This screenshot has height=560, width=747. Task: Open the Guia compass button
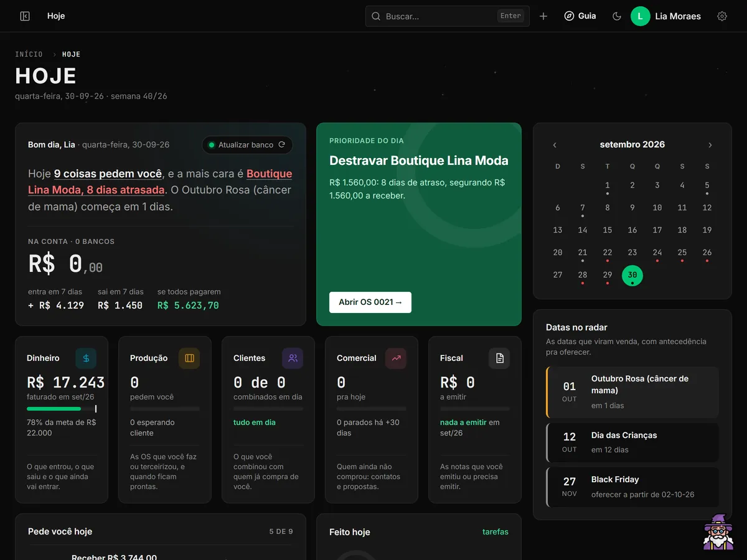(580, 16)
